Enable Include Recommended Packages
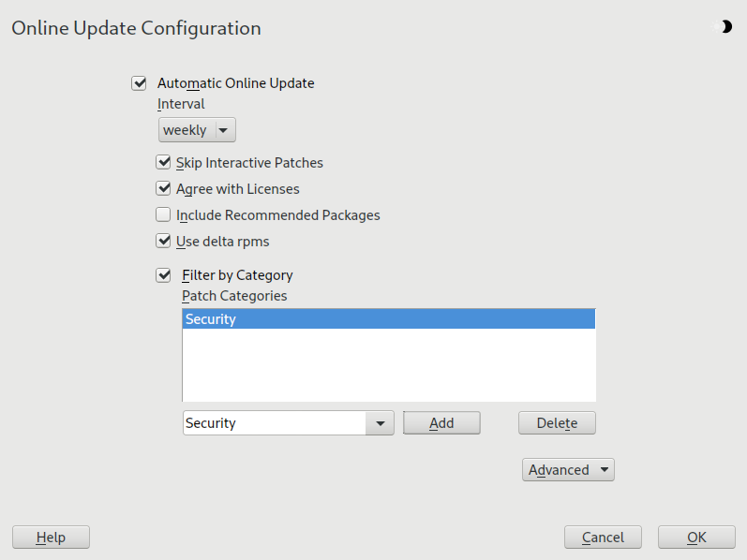The height and width of the screenshot is (560, 747). [164, 215]
